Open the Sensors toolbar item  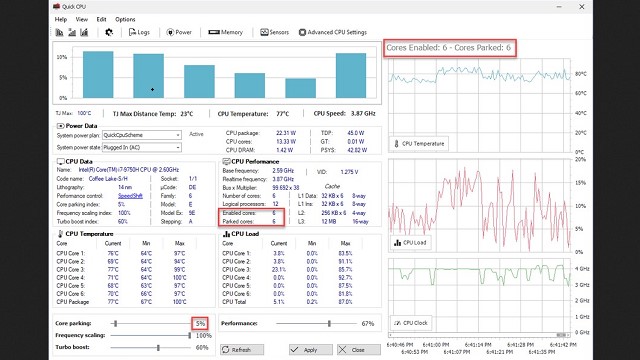(x=274, y=32)
